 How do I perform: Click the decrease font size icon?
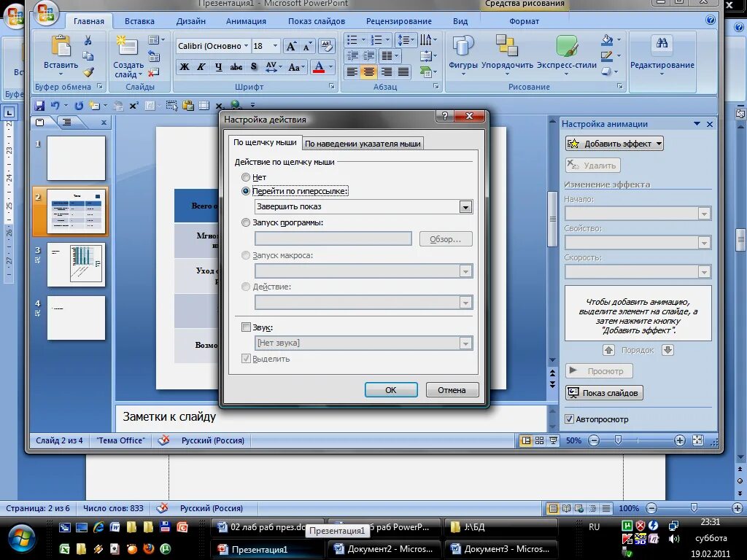click(307, 46)
